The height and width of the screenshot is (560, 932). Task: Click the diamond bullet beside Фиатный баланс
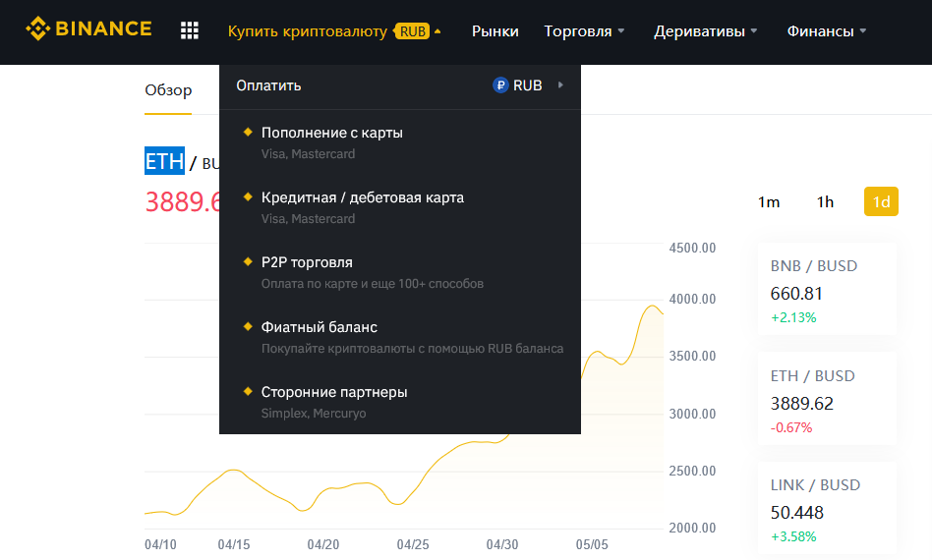coord(248,326)
